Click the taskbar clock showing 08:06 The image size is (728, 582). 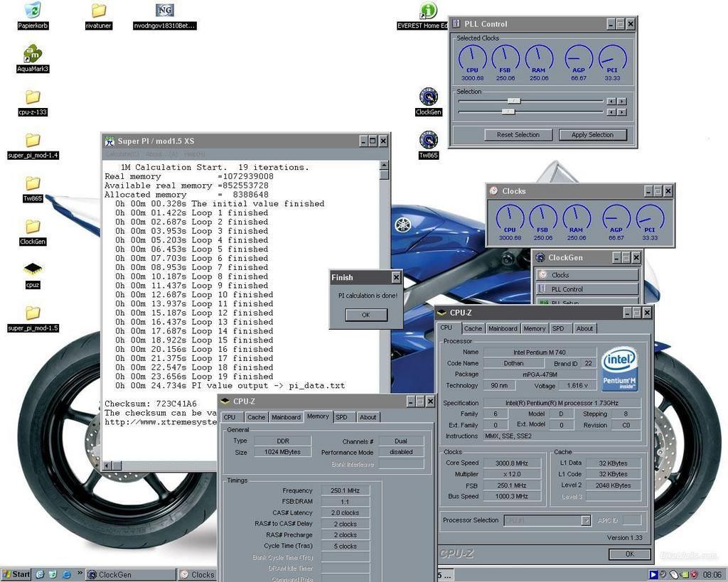click(712, 575)
